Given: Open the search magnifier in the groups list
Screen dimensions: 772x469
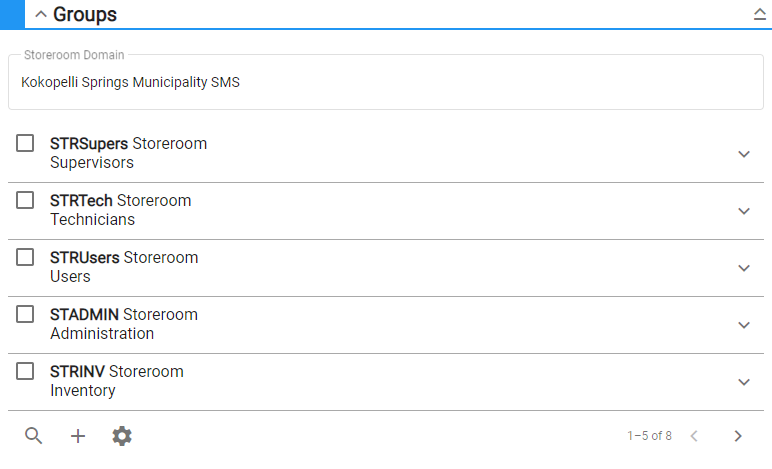Looking at the screenshot, I should (33, 436).
